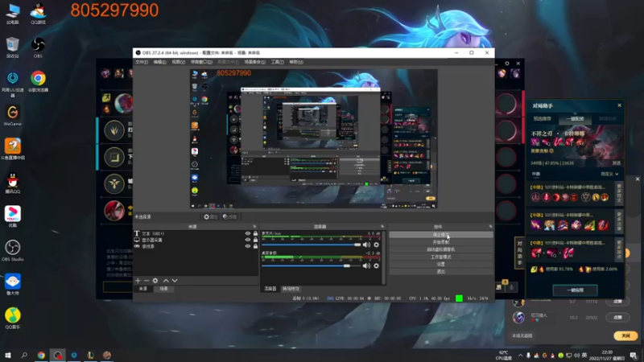This screenshot has width=644, height=362.
Task: Select the 腾讯QQ penguin desktop icon
Action: pyautogui.click(x=13, y=183)
